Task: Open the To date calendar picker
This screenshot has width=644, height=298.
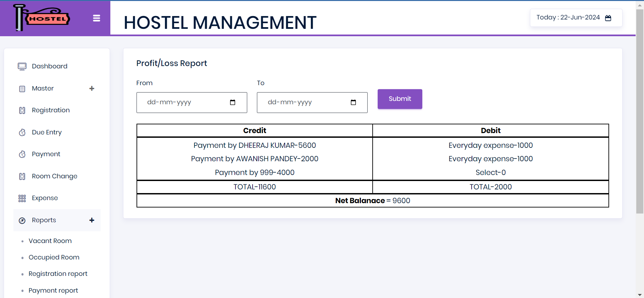Action: (353, 102)
